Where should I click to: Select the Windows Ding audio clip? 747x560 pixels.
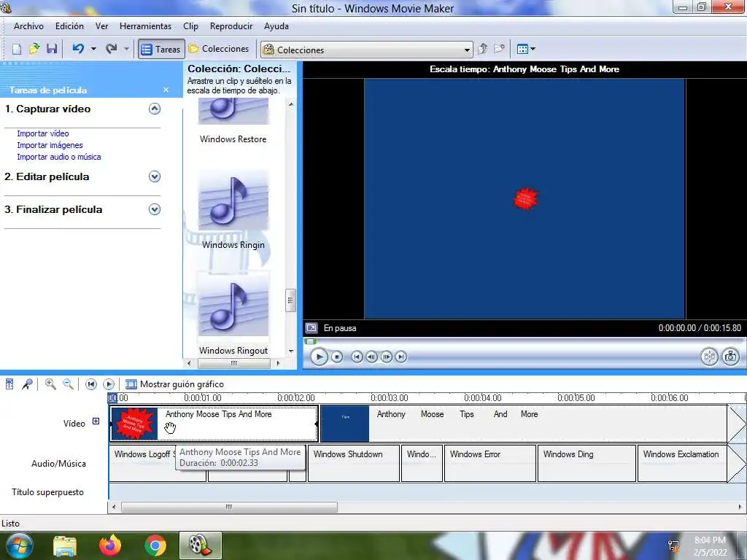point(587,463)
